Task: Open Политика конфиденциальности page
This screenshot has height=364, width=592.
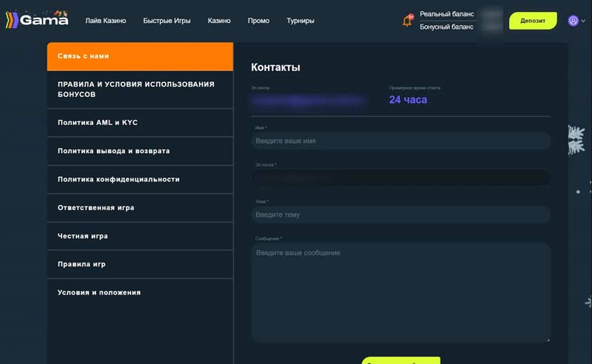Action: pos(140,179)
